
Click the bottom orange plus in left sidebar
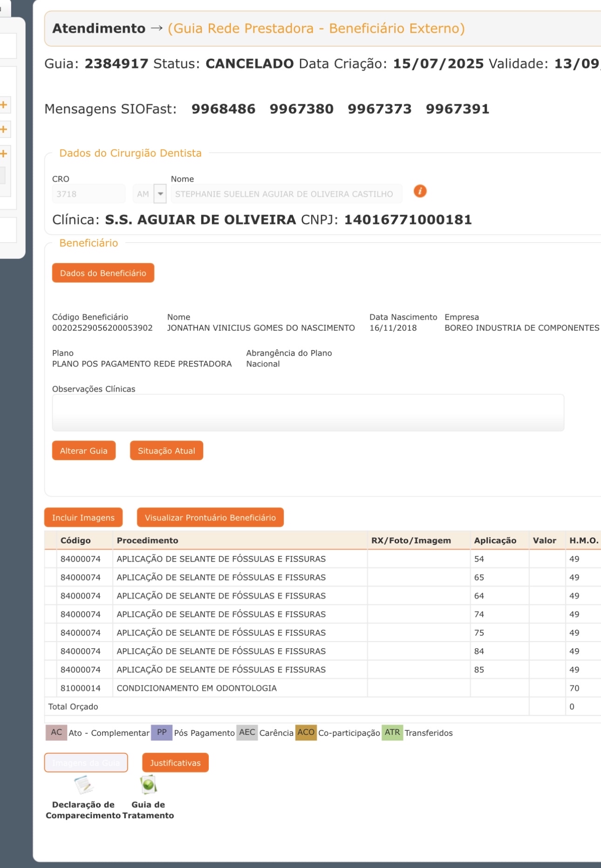point(4,154)
